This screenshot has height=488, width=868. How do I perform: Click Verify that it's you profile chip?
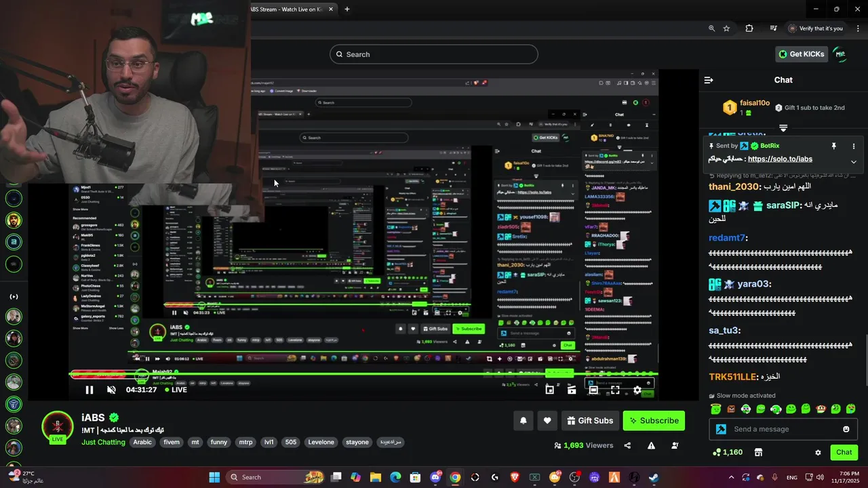coord(816,28)
